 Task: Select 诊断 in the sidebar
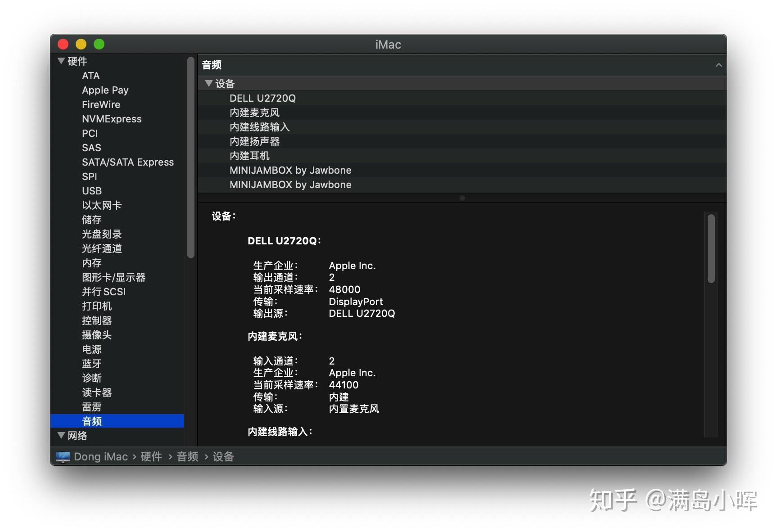point(92,378)
